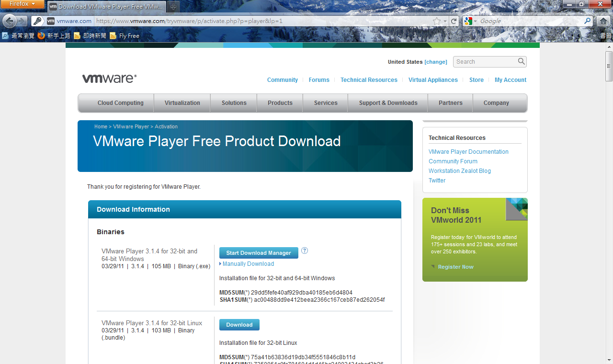
Task: Open the Services menu
Action: coord(326,103)
